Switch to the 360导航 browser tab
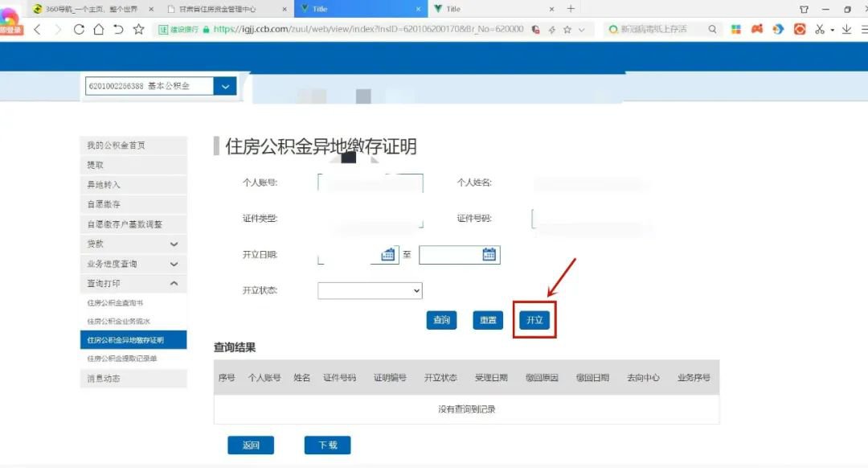 coord(92,9)
